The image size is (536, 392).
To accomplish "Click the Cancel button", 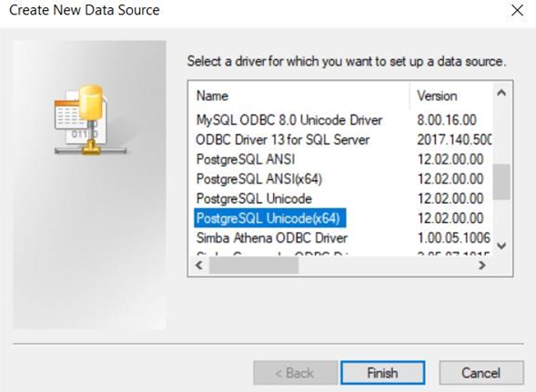I will pos(481,373).
